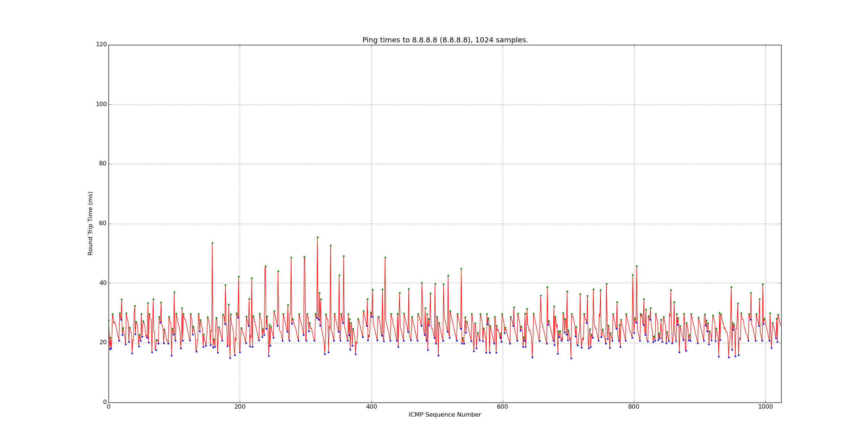Click the x-axis tick label 200
Viewport: 868px width, 447px height.
[x=240, y=407]
